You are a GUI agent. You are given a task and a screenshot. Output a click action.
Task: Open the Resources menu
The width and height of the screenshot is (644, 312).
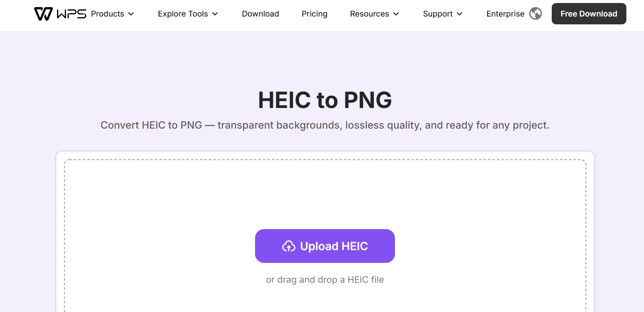click(375, 14)
